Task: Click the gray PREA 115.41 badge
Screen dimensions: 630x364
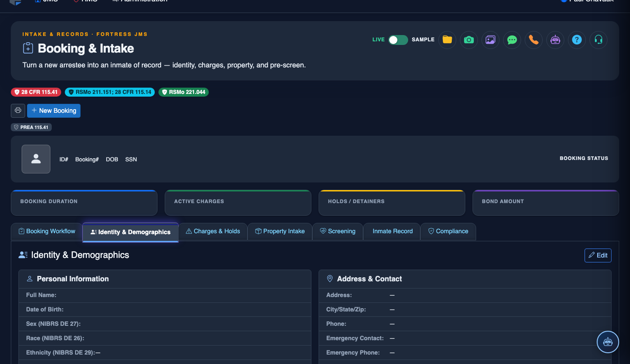Action: click(x=31, y=127)
